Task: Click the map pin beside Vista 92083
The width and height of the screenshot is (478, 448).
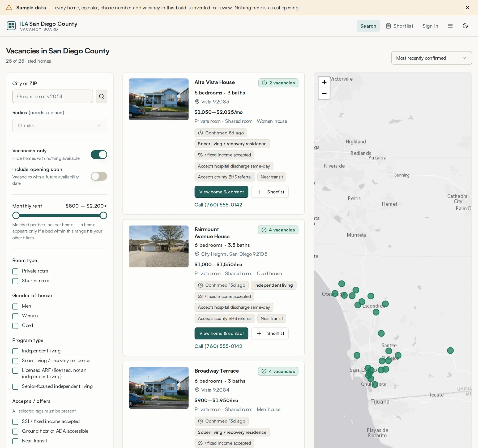Action: (x=197, y=102)
